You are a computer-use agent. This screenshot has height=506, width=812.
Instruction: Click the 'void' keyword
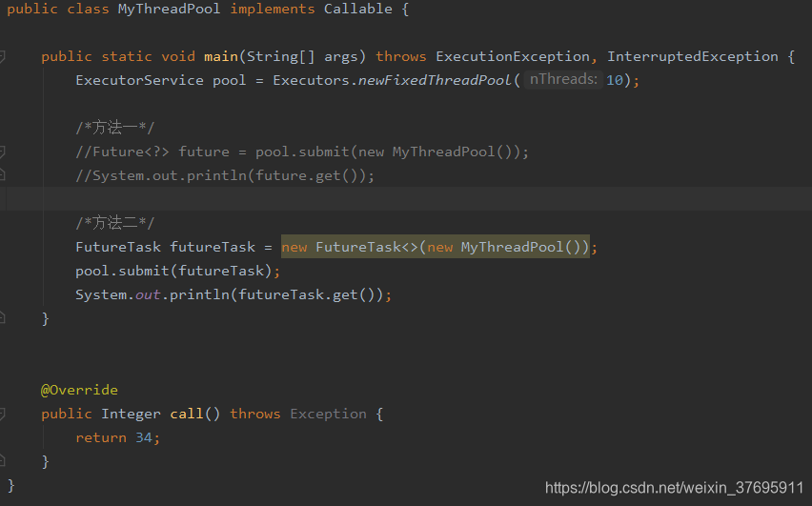tap(178, 56)
